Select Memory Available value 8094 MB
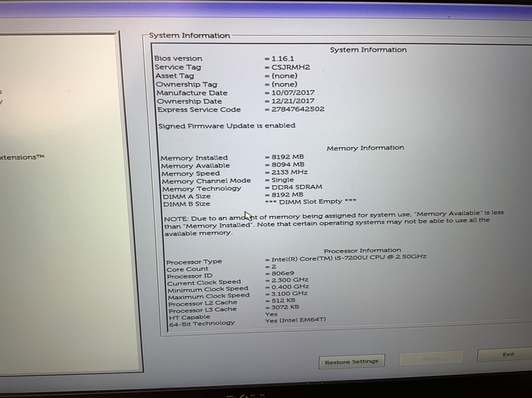532x398 pixels. (288, 164)
